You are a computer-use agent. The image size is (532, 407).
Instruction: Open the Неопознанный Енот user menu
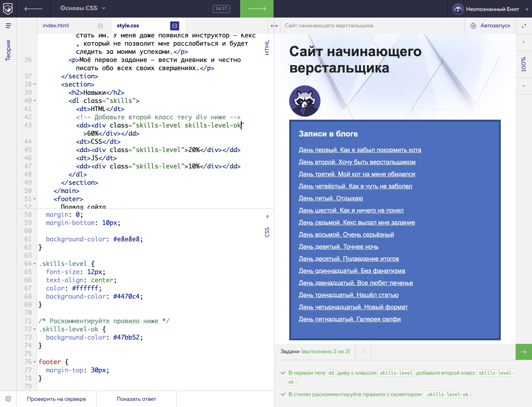(x=490, y=9)
